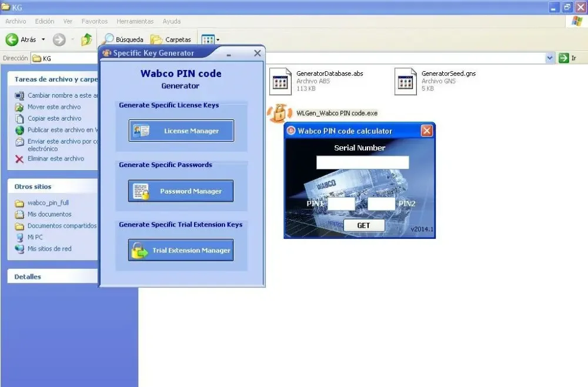Open License Manager in Specific Key Generator
This screenshot has height=387, width=588.
[181, 131]
